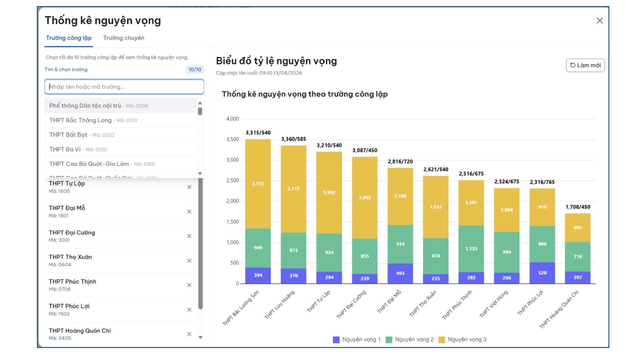Switch to Trường chuyên tab

click(123, 38)
